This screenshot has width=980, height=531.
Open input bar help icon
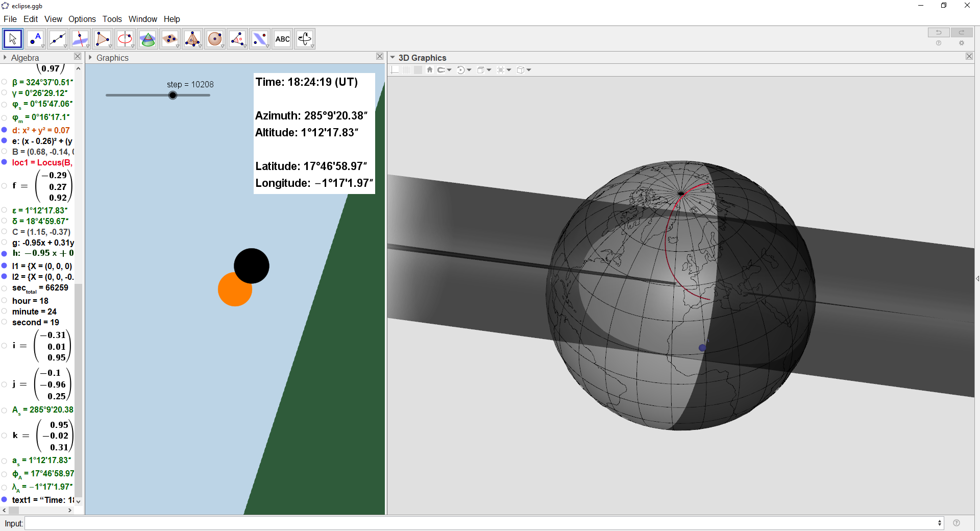957,523
